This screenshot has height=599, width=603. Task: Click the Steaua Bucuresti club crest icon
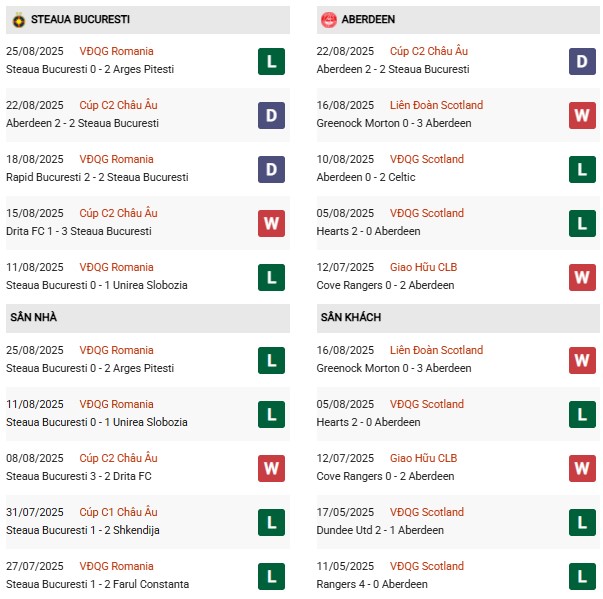pyautogui.click(x=18, y=20)
